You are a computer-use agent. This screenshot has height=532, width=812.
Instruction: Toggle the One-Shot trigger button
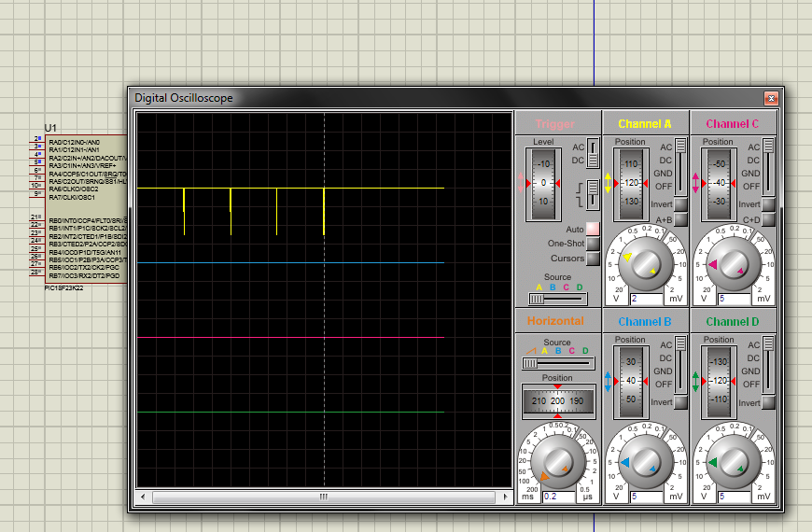pos(593,244)
